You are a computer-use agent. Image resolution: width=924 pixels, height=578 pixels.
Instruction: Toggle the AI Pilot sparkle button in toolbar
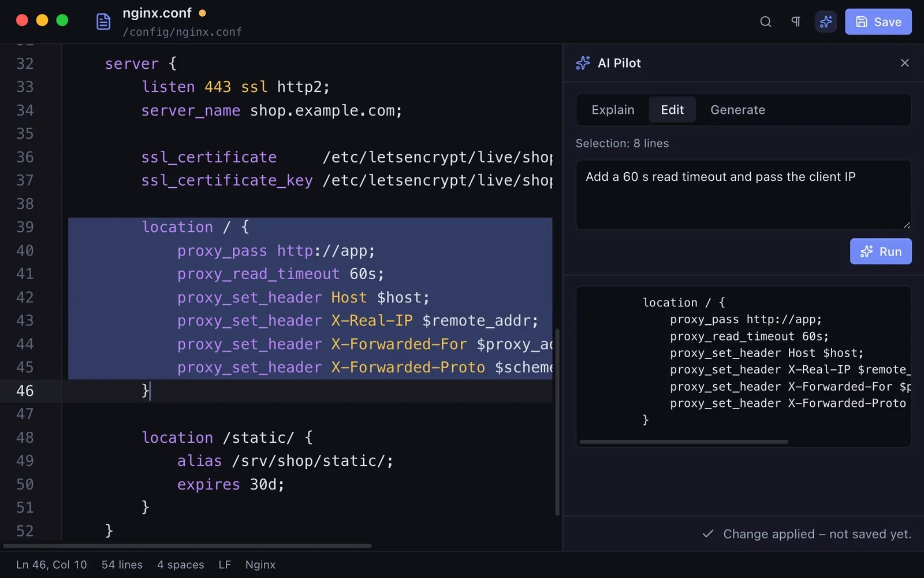pyautogui.click(x=826, y=22)
